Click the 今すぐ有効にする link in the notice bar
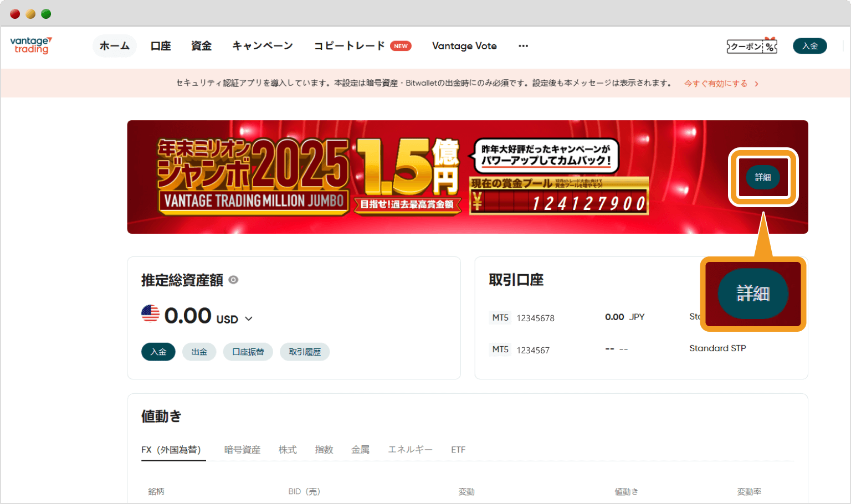851x504 pixels. 716,83
